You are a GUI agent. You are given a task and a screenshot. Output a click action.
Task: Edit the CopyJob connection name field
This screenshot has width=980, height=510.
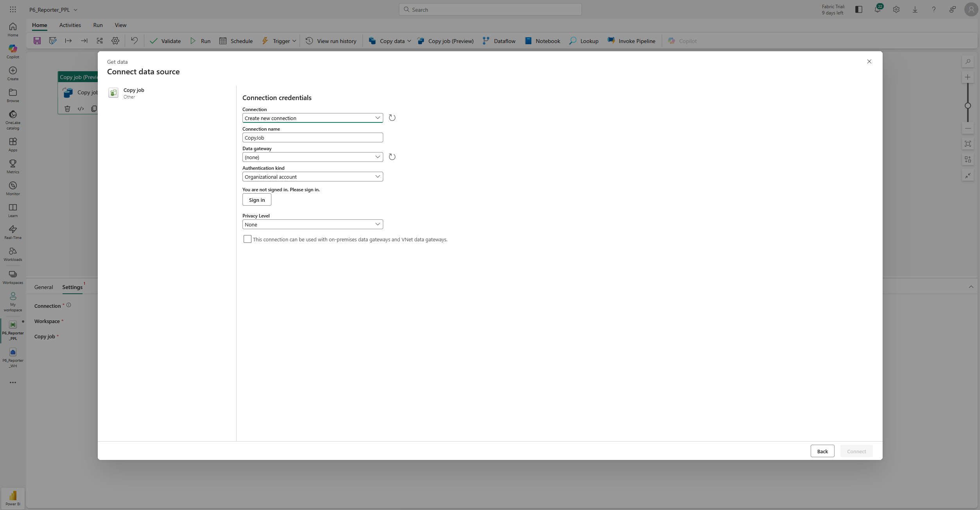[312, 137]
